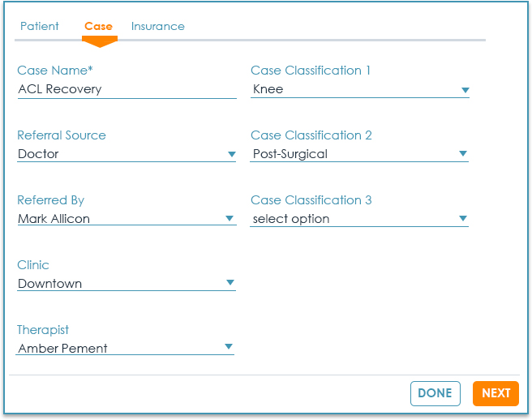Click the Clinic dropdown arrow
This screenshot has height=420, width=532.
pyautogui.click(x=230, y=284)
